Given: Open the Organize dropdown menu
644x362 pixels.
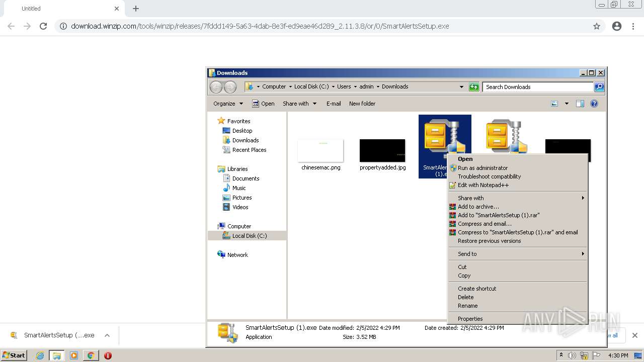Looking at the screenshot, I should [x=228, y=104].
